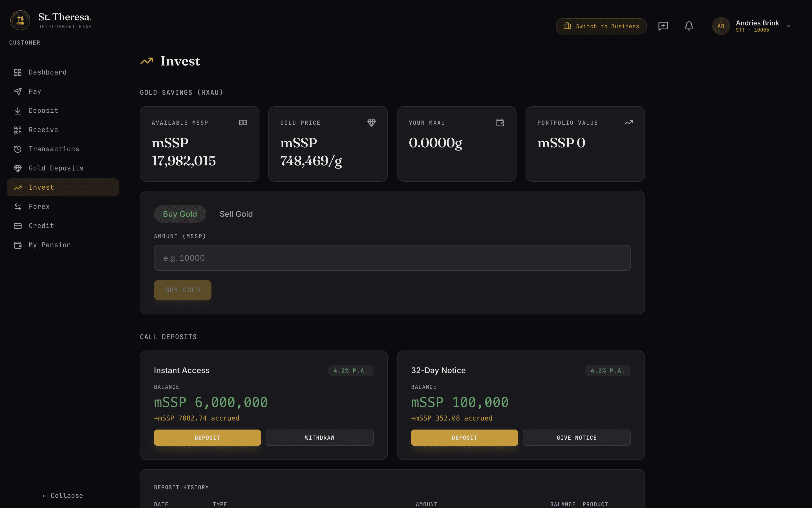
Task: Switch to the Sell Gold tab
Action: pyautogui.click(x=236, y=214)
